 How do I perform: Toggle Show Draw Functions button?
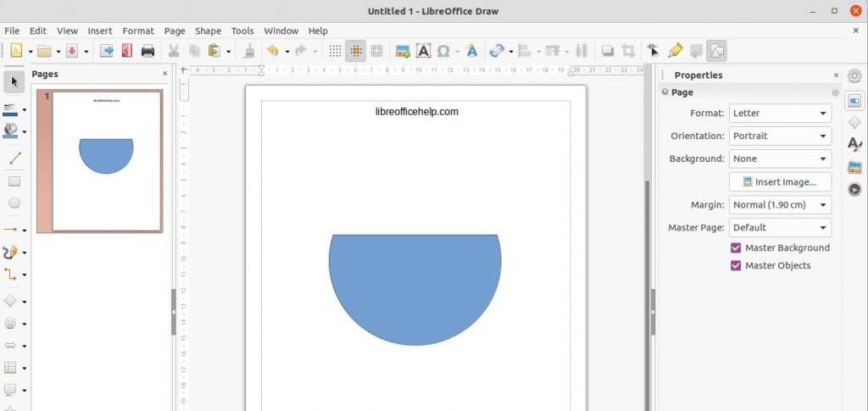tap(717, 51)
